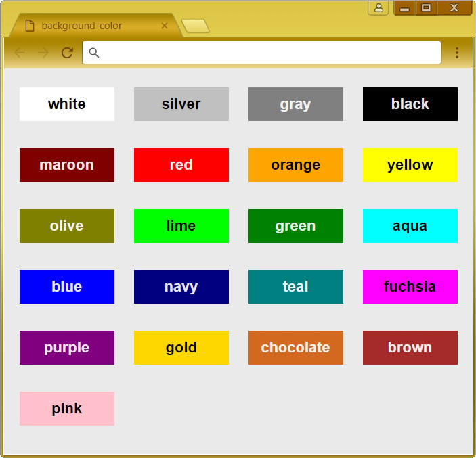
Task: Click the browser reload icon
Action: (x=67, y=53)
